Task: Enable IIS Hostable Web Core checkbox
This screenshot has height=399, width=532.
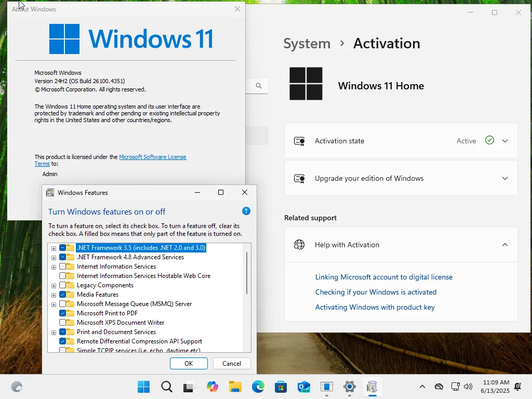Action: point(62,276)
